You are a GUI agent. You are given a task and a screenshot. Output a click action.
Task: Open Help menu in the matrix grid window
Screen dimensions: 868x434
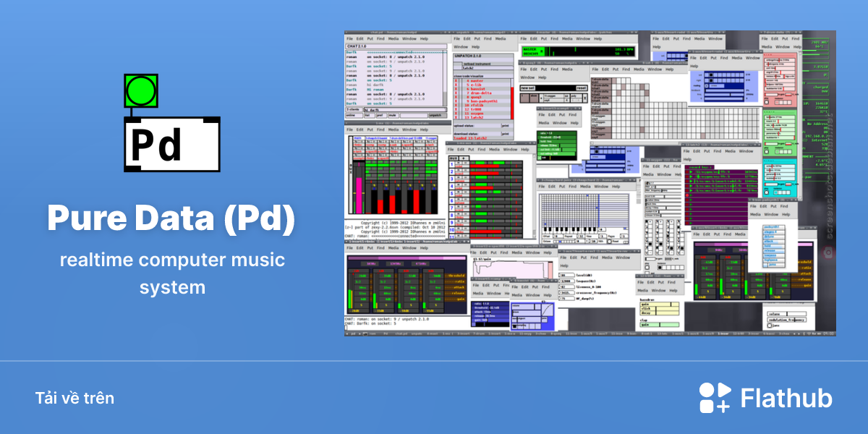(669, 69)
